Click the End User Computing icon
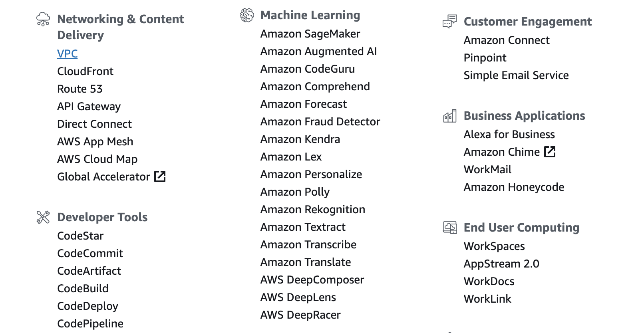 point(450,228)
